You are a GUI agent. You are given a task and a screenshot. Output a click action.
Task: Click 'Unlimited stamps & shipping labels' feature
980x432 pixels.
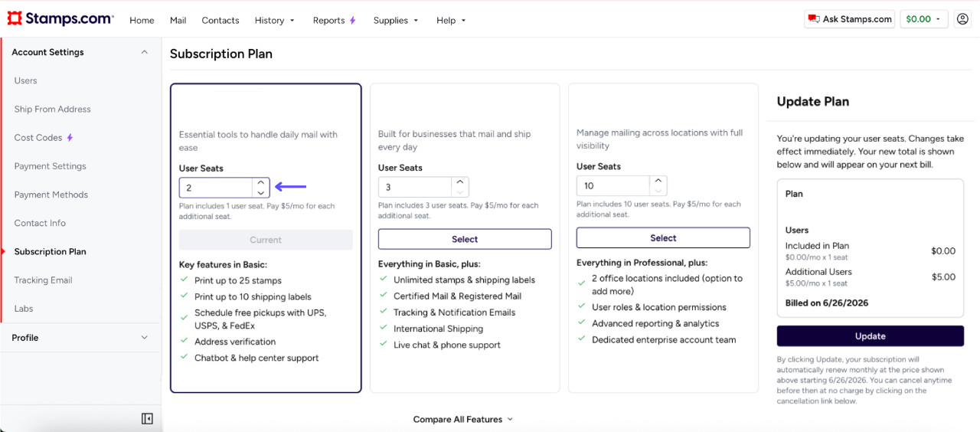coord(464,280)
